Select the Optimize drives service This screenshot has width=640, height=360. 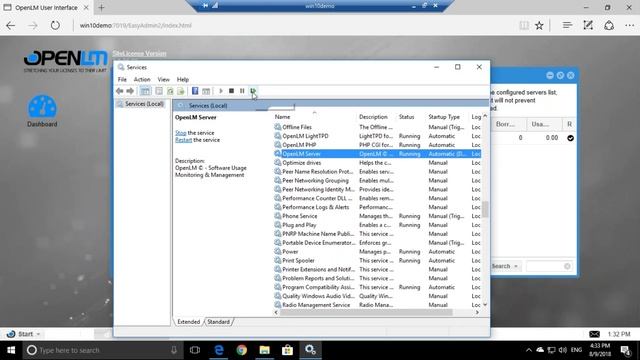click(377, 162)
